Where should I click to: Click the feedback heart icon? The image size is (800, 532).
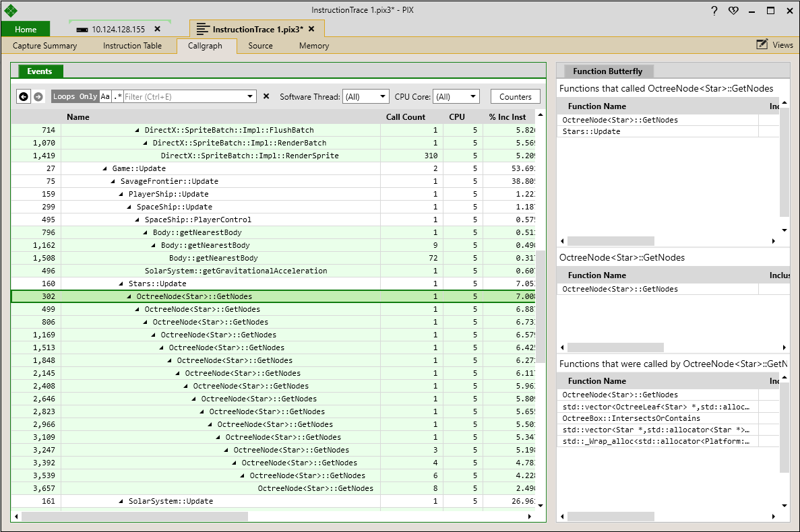point(733,11)
